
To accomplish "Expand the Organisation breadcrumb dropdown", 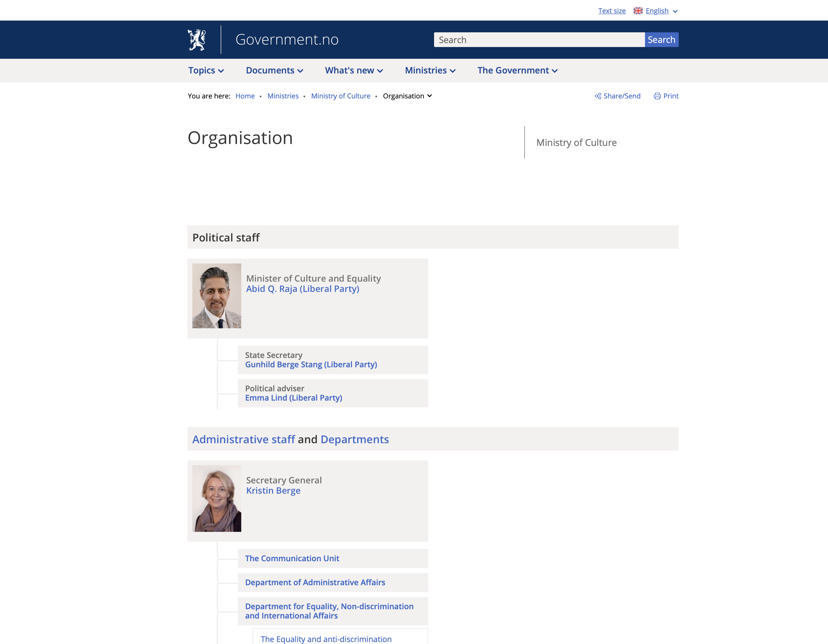I will pos(407,96).
